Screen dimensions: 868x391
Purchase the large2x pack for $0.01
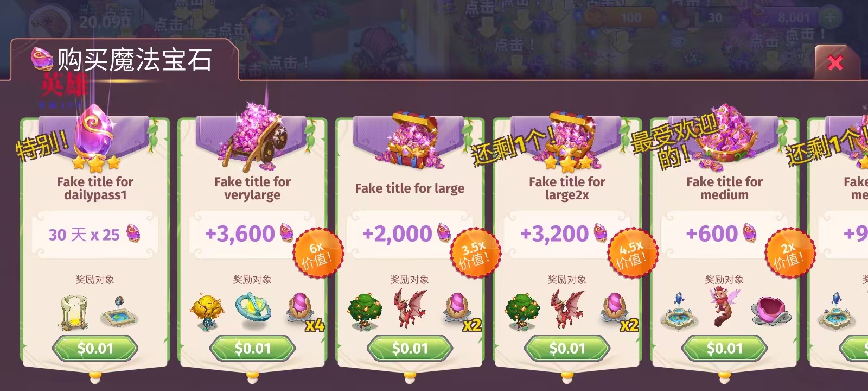(567, 348)
